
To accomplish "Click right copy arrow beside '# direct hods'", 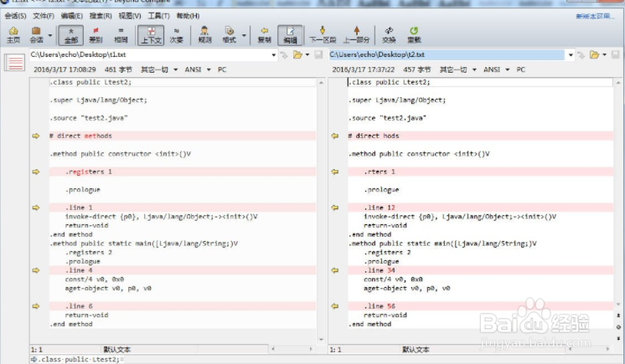I will pyautogui.click(x=335, y=136).
